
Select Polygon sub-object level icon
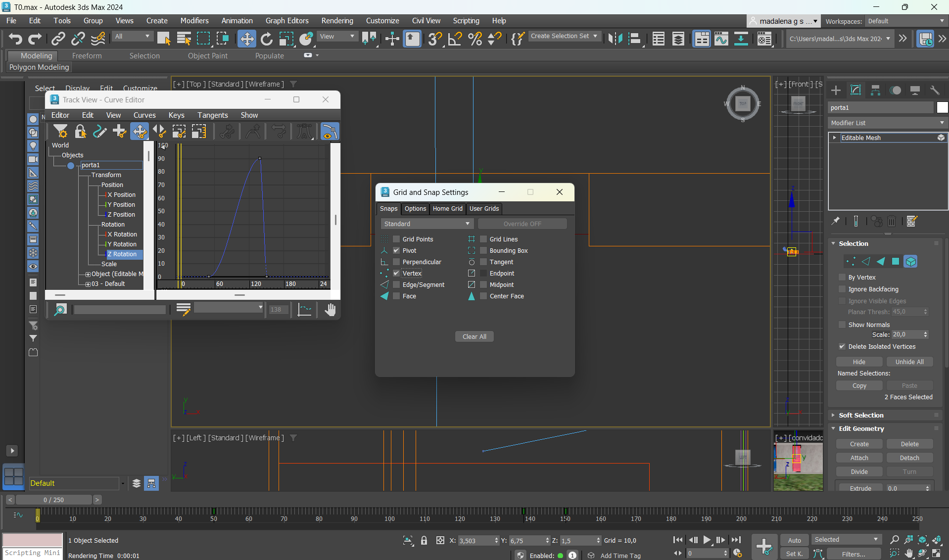(x=896, y=262)
